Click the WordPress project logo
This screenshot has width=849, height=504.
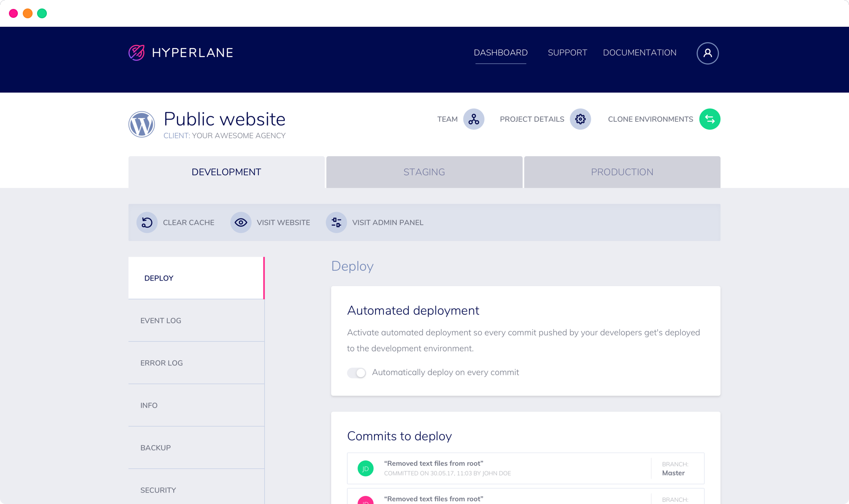141,124
